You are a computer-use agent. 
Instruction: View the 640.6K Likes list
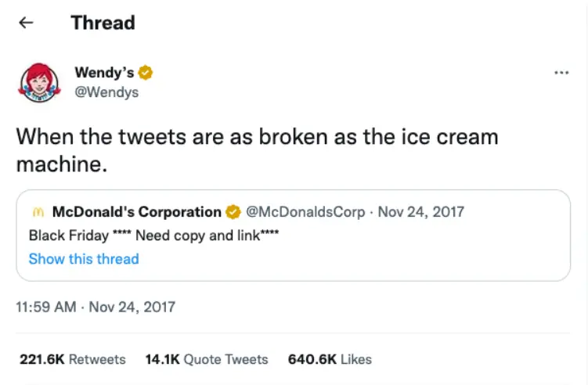(x=330, y=359)
